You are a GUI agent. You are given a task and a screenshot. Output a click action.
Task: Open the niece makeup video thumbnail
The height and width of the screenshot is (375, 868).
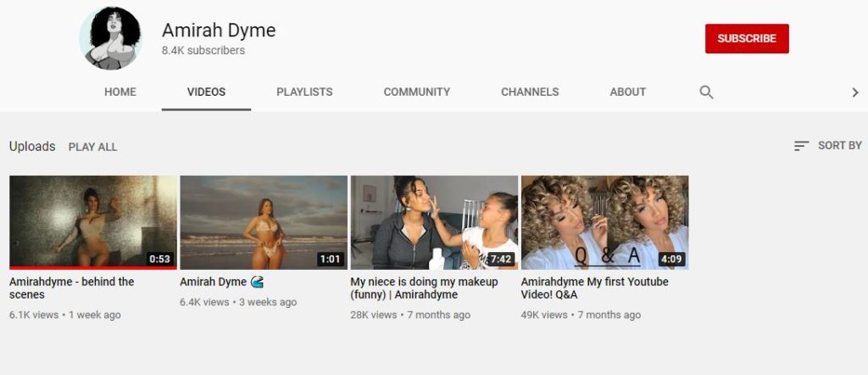[434, 222]
